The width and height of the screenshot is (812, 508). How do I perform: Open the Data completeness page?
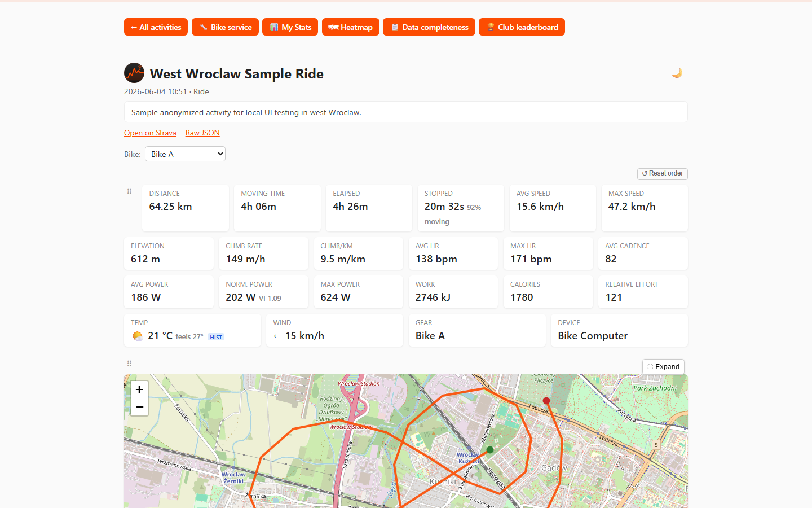(x=429, y=27)
